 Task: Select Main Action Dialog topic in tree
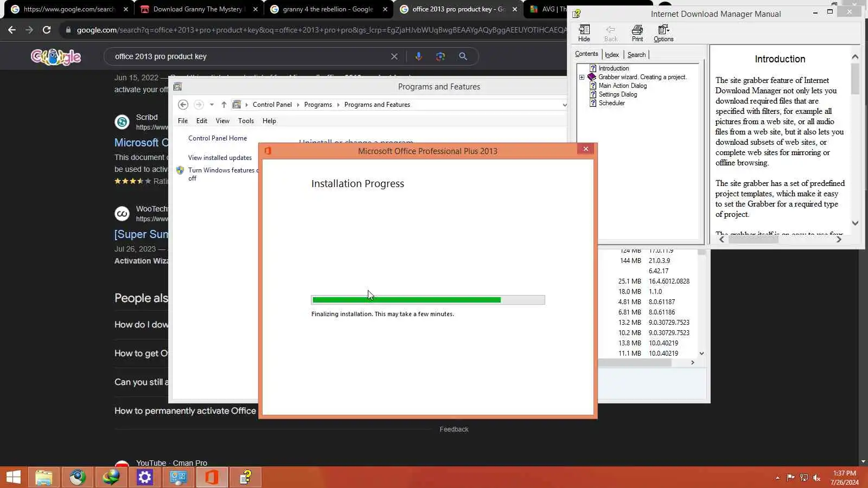click(x=623, y=86)
